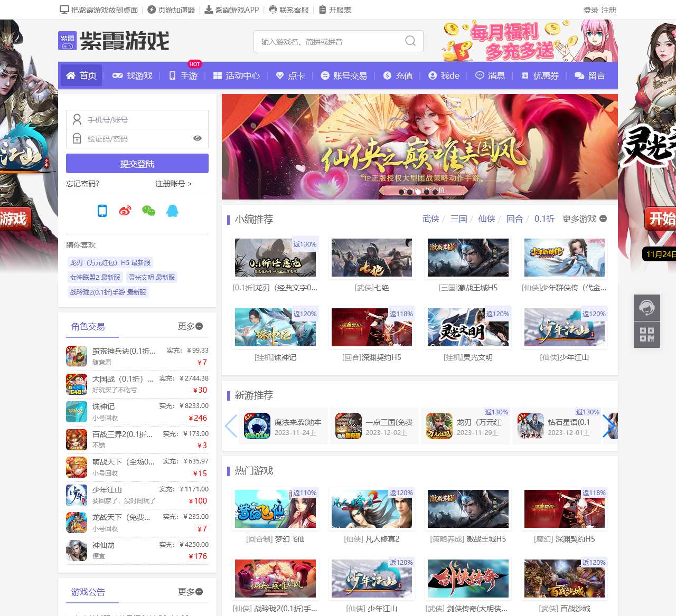
Task: Open 手游 navigation item
Action: click(x=183, y=75)
